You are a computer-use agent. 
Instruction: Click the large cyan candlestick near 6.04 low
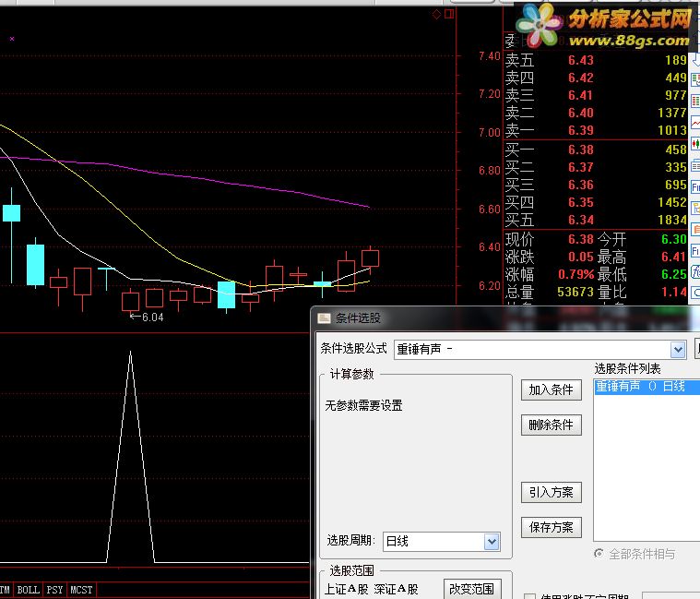point(226,294)
